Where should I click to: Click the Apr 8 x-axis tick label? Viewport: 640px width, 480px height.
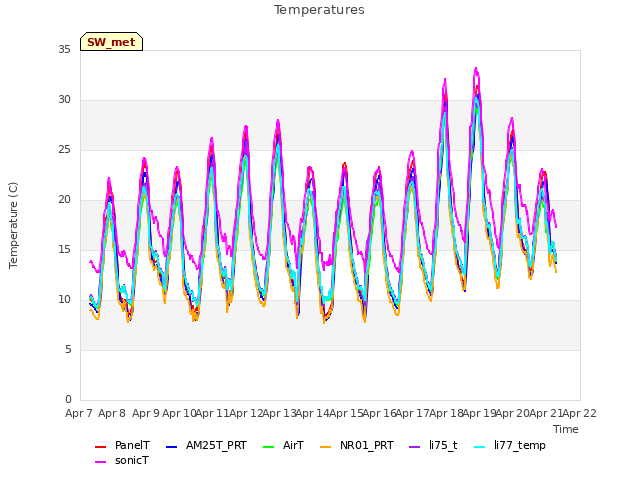tap(112, 413)
